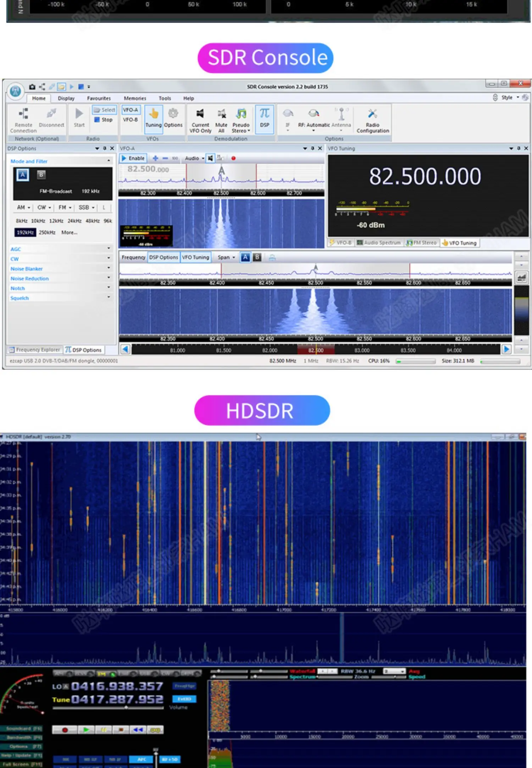Toggle VFO-A selection in ribbon
Screen dimensions: 532x768
click(131, 110)
